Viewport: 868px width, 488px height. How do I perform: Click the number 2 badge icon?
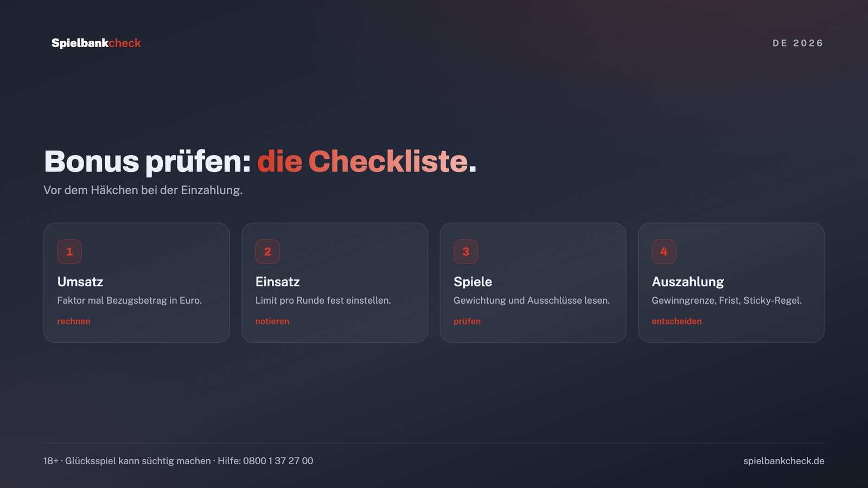pos(267,252)
